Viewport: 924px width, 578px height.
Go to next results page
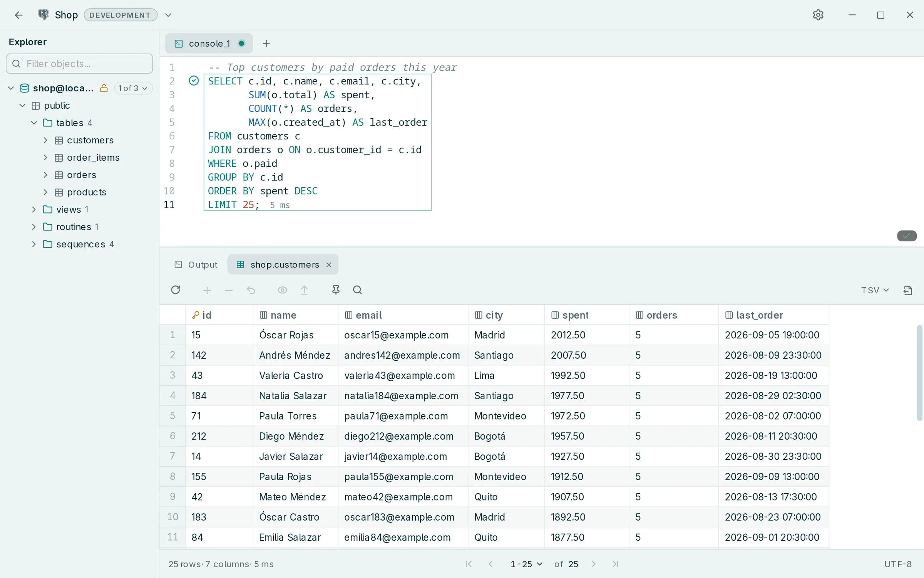[x=594, y=564]
